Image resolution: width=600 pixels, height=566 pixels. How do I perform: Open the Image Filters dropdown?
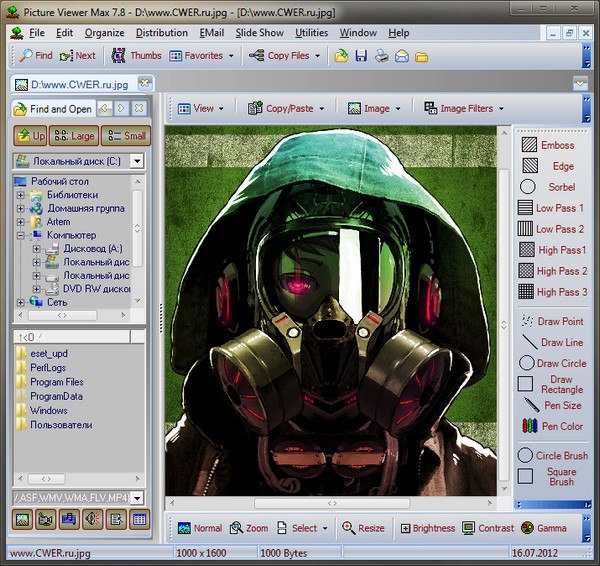[x=464, y=108]
